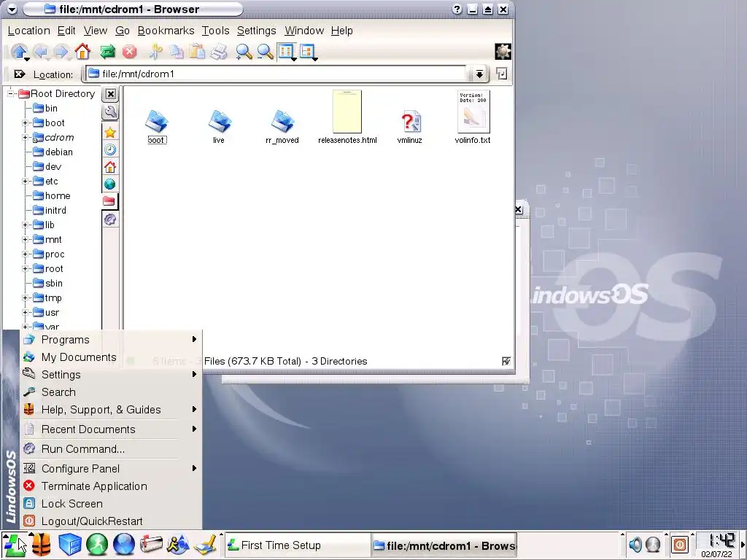Open the Bookmarks star sidebar tab
Screen dimensions: 747x560
point(111,133)
